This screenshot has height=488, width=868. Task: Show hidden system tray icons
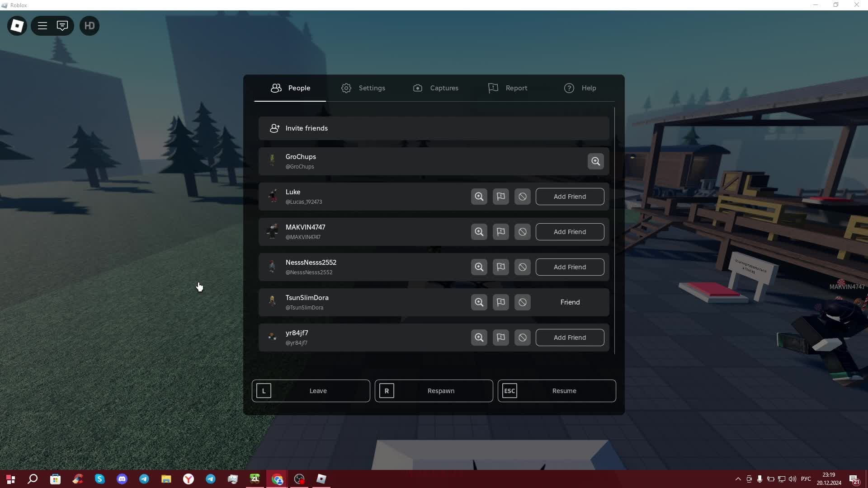coord(738,479)
